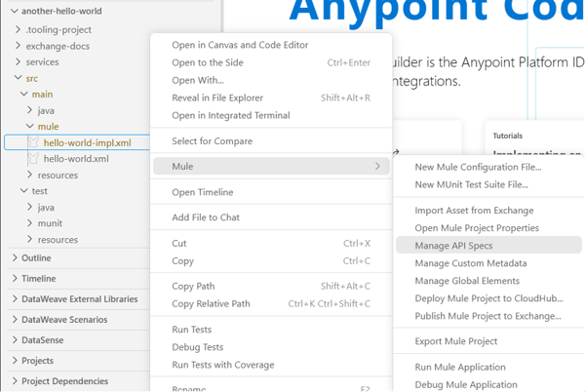The height and width of the screenshot is (392, 585).
Task: Choose Open Timeline from context menu
Action: pos(271,192)
